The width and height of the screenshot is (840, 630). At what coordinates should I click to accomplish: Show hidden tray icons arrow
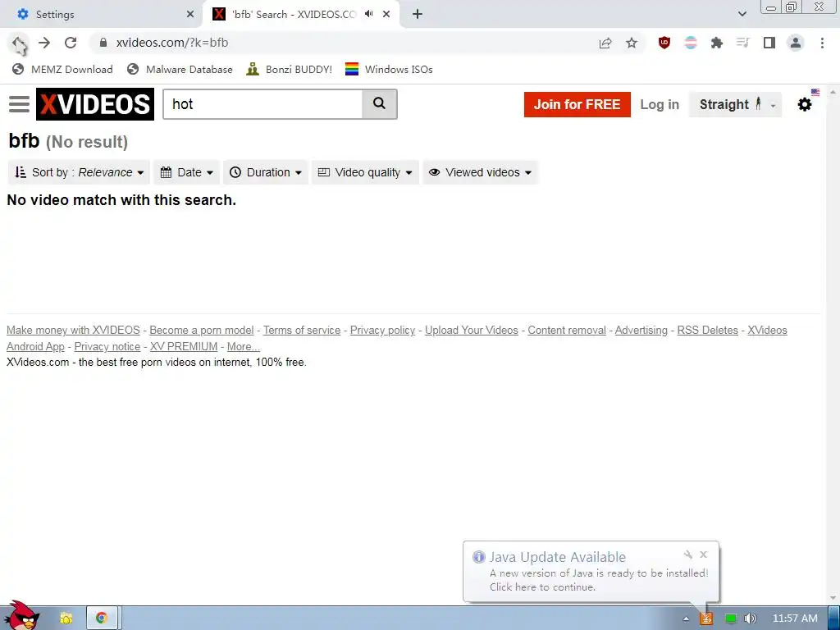pyautogui.click(x=686, y=619)
